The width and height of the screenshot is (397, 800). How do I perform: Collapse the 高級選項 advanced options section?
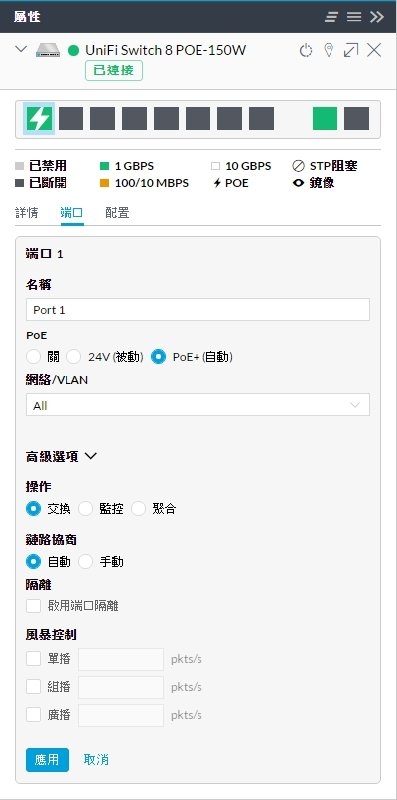coord(61,456)
